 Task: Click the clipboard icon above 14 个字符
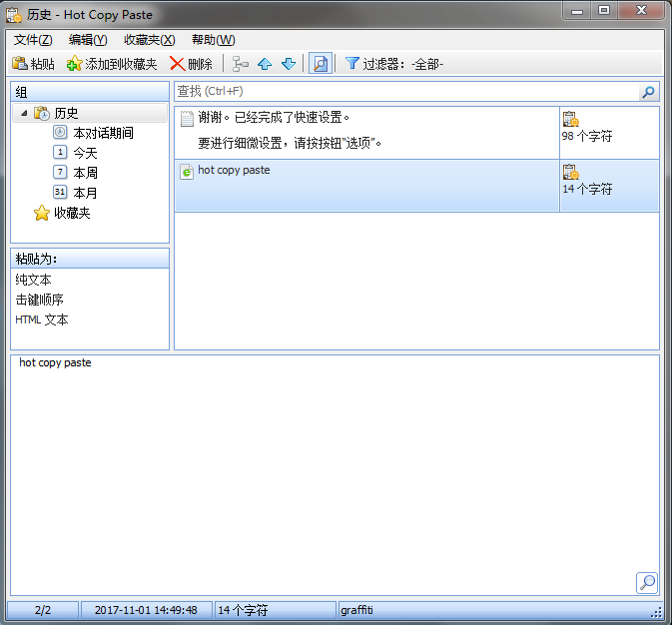tap(571, 172)
